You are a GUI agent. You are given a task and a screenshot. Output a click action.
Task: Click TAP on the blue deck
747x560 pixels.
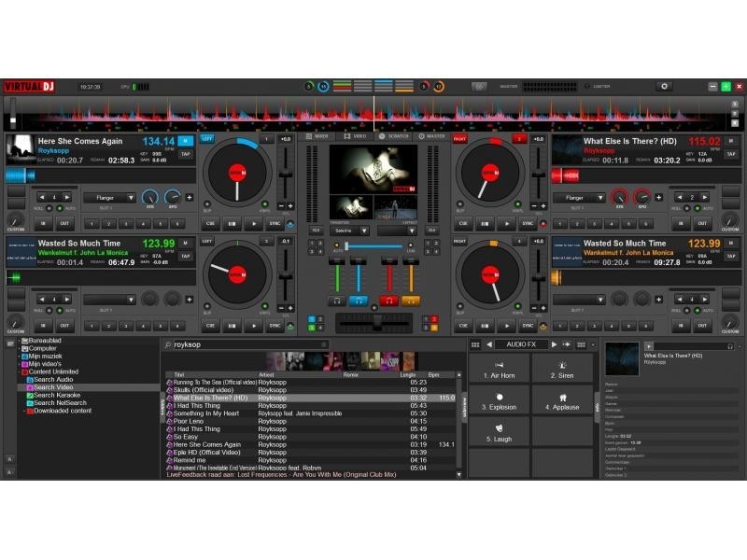(185, 154)
